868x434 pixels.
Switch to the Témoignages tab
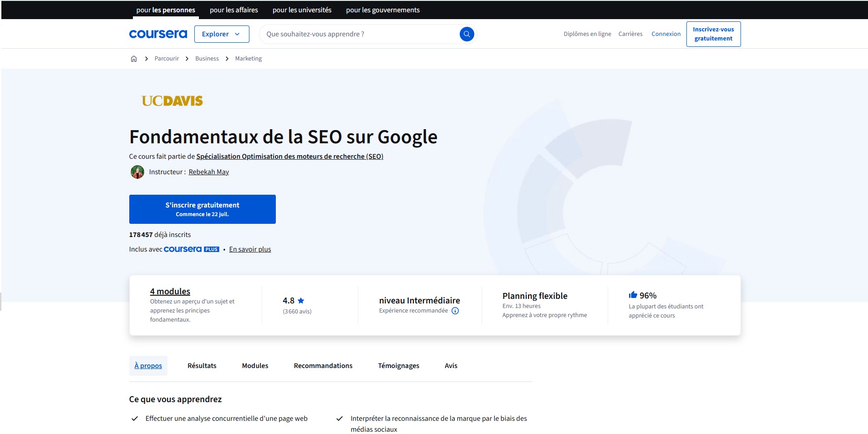(x=399, y=366)
